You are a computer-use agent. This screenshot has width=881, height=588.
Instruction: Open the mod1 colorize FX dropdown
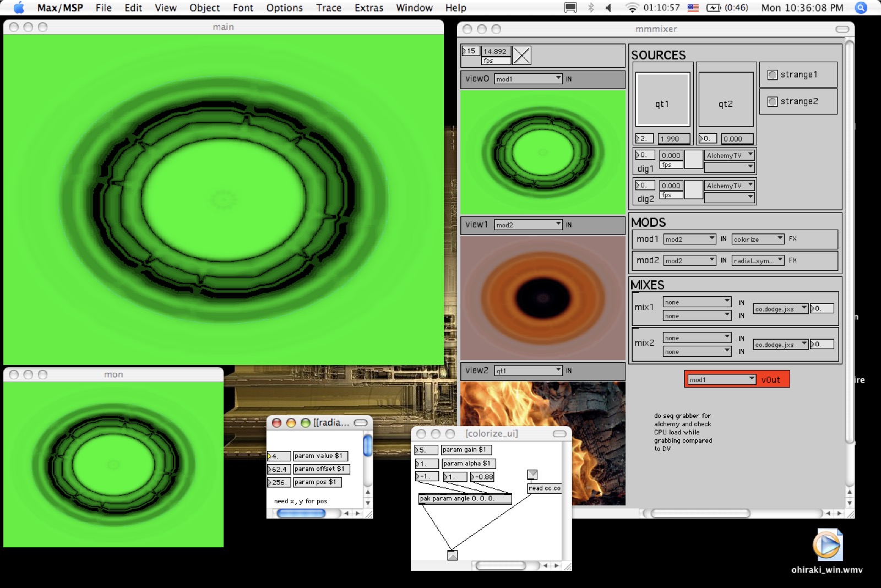(758, 239)
